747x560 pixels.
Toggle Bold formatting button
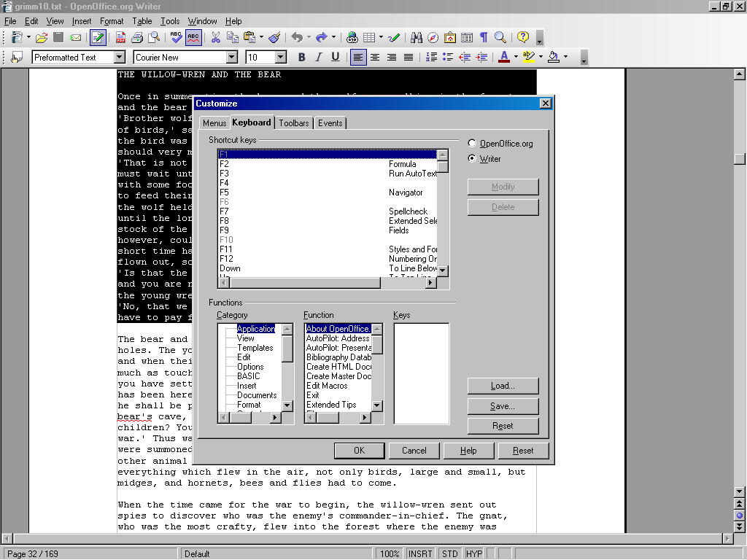click(301, 57)
